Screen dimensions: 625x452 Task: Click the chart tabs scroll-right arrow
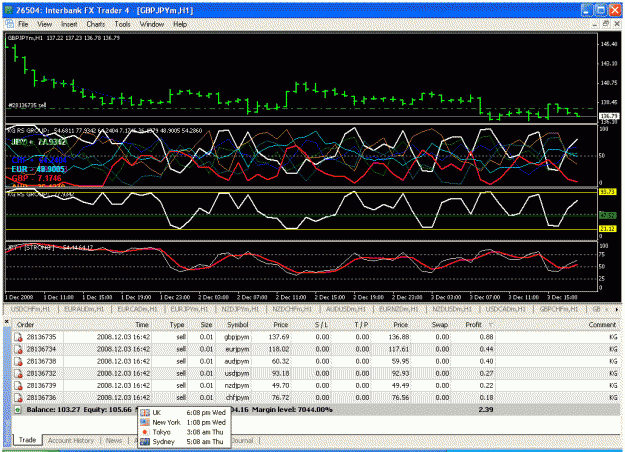pyautogui.click(x=617, y=309)
